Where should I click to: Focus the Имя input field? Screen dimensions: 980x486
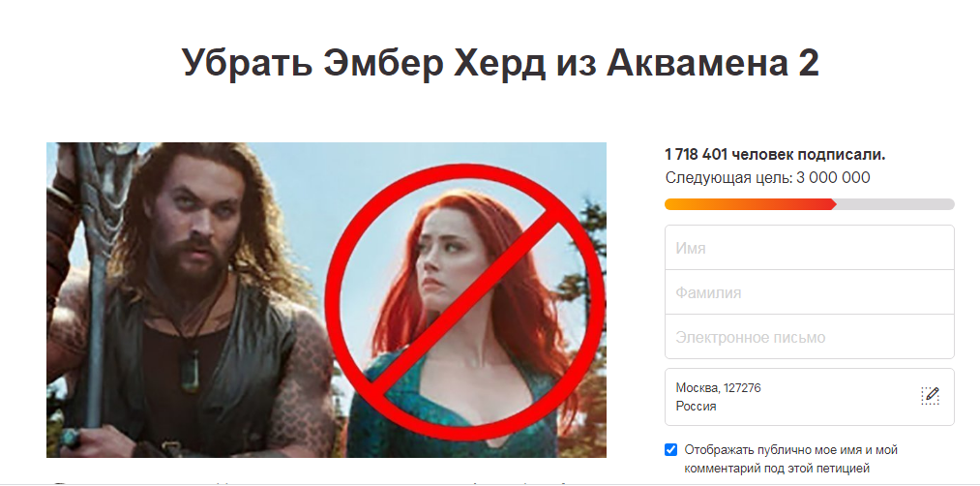pos(810,248)
